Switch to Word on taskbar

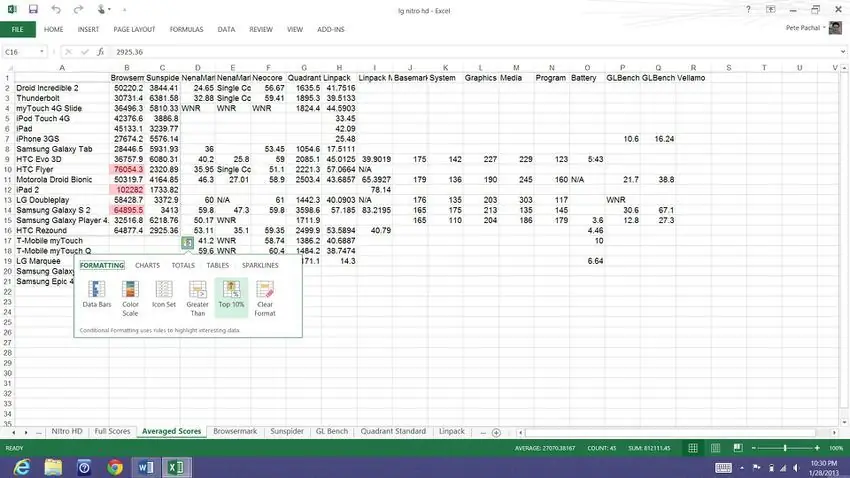pyautogui.click(x=145, y=467)
